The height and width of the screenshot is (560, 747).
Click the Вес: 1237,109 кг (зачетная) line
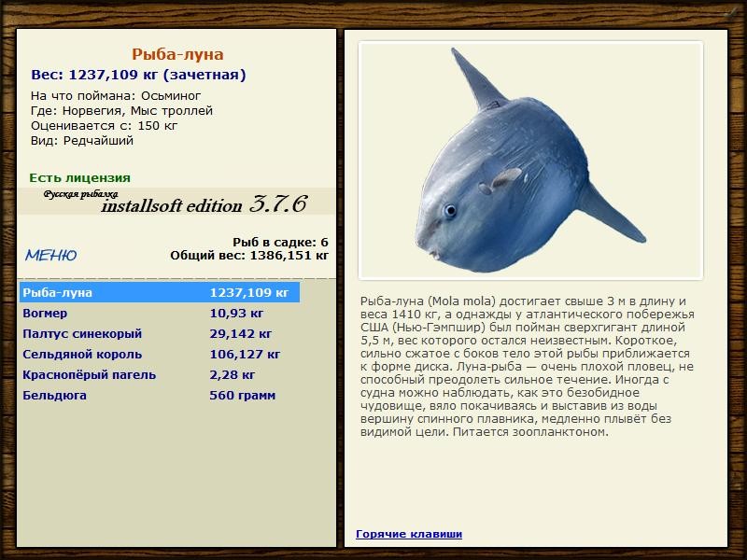pos(138,75)
